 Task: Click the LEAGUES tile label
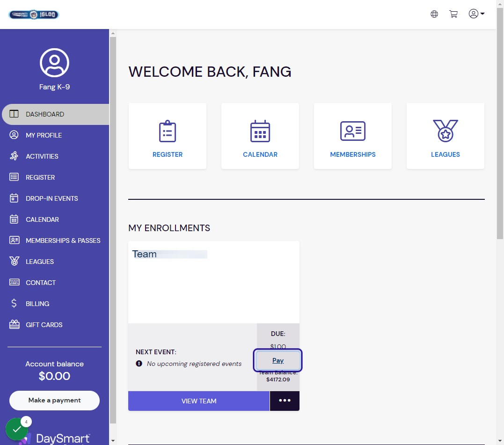click(445, 154)
